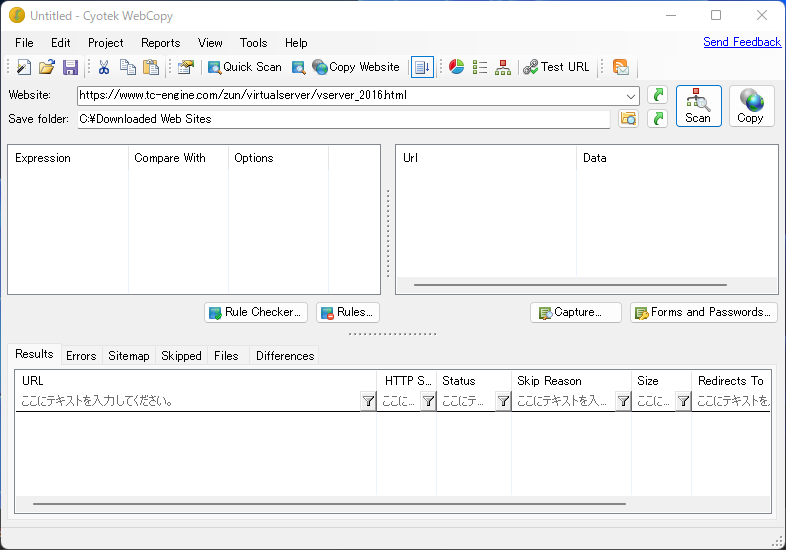Browse for save folder icon

(628, 119)
